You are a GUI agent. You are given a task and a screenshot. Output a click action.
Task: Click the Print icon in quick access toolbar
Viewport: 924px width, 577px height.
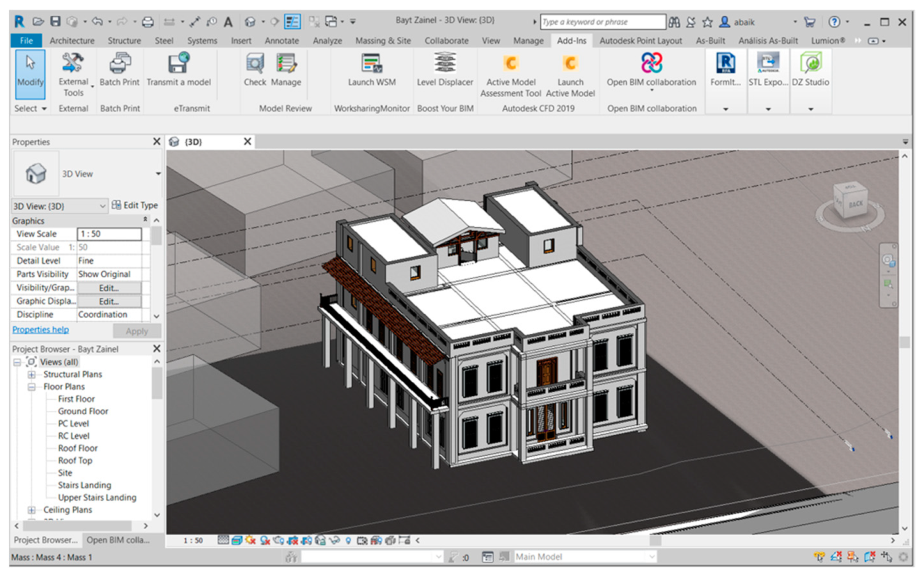coord(147,22)
